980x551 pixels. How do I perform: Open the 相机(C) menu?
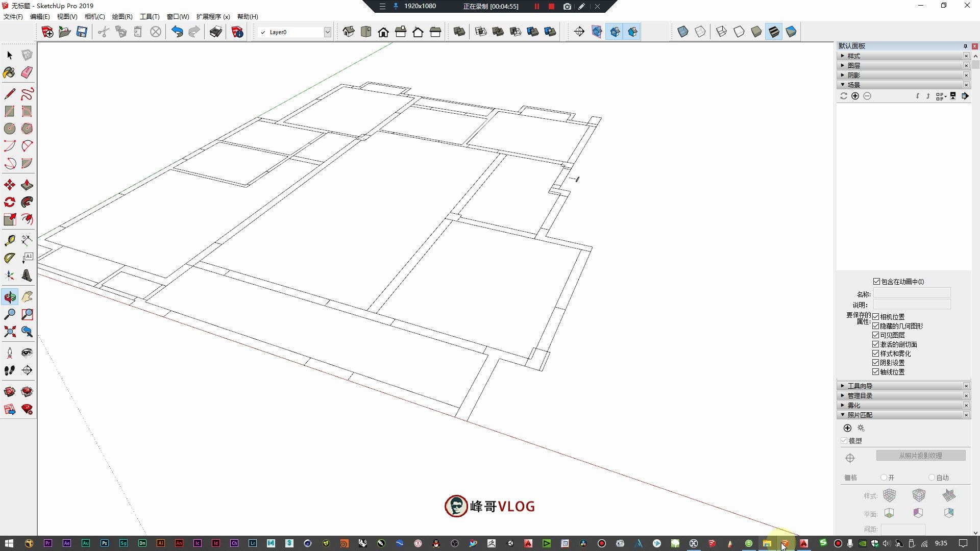point(94,16)
